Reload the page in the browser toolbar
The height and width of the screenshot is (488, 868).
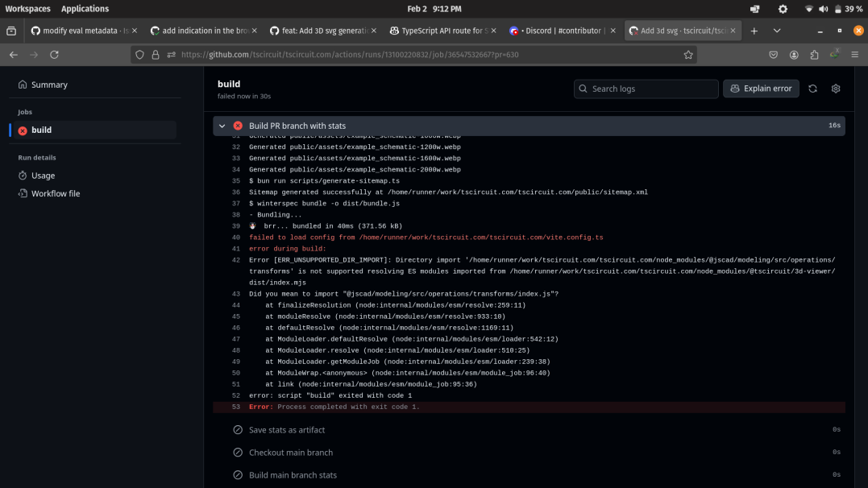54,55
